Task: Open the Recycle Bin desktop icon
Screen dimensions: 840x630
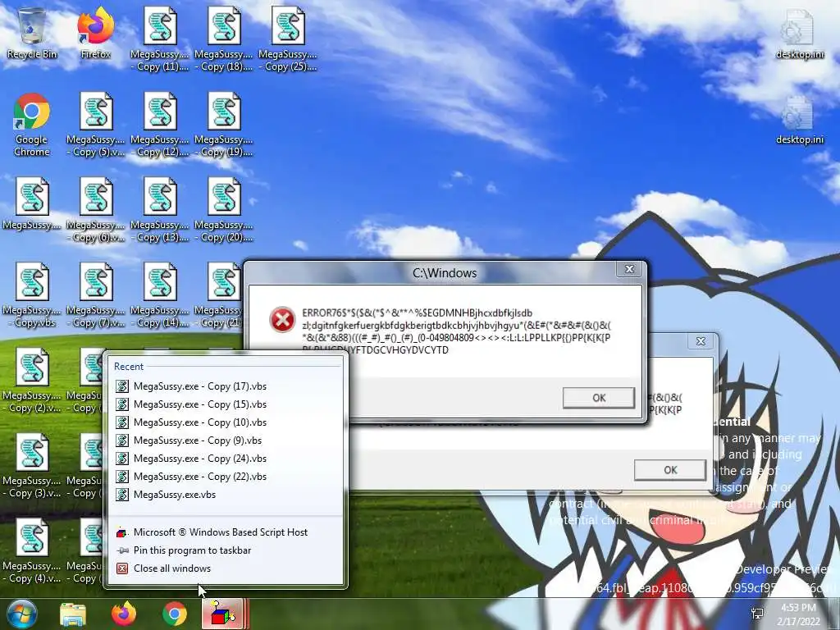Action: pyautogui.click(x=32, y=33)
